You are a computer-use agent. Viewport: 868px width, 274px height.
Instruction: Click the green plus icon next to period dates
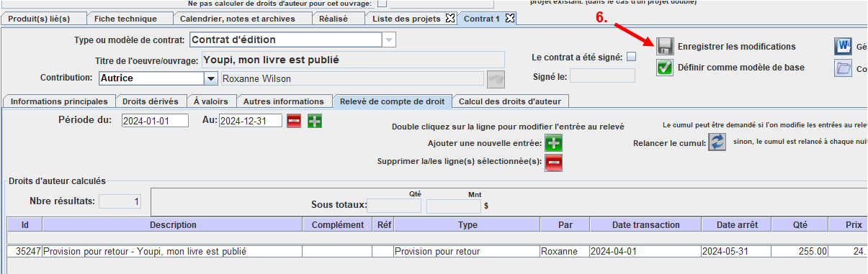[x=315, y=121]
